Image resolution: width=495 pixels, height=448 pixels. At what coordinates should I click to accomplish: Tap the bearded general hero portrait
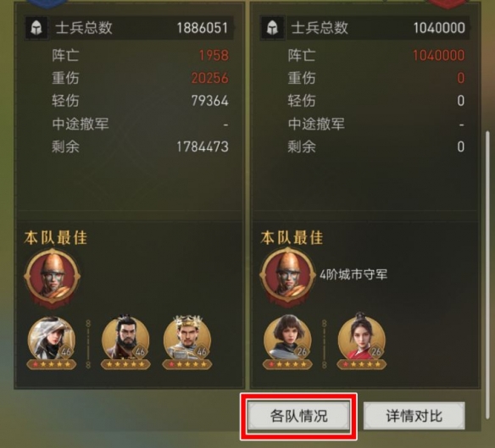[x=125, y=339]
